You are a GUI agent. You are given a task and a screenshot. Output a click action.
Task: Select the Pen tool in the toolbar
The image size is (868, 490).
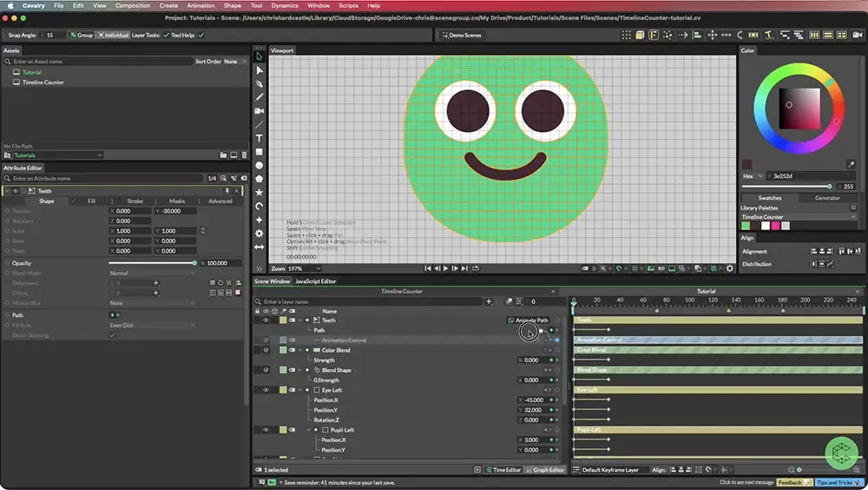(x=259, y=83)
